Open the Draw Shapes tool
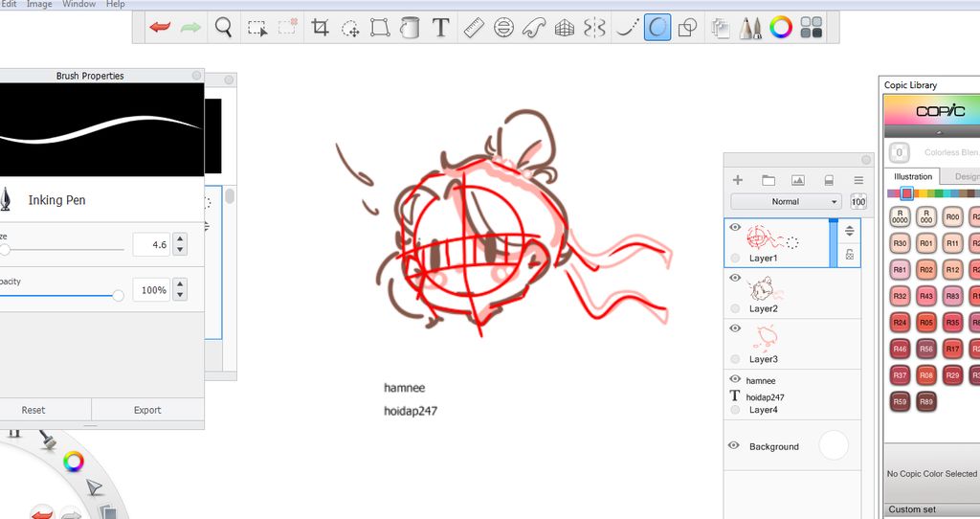This screenshot has height=519, width=980. (x=687, y=28)
